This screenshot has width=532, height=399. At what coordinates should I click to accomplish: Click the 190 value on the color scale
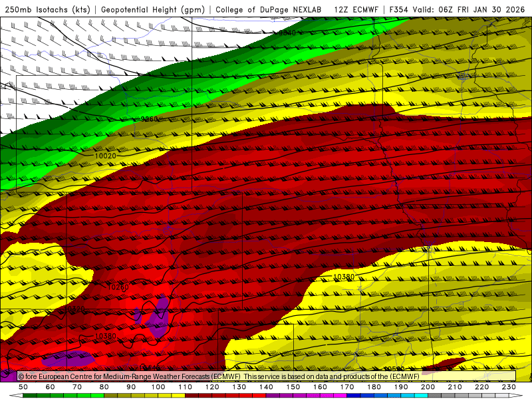401,387
